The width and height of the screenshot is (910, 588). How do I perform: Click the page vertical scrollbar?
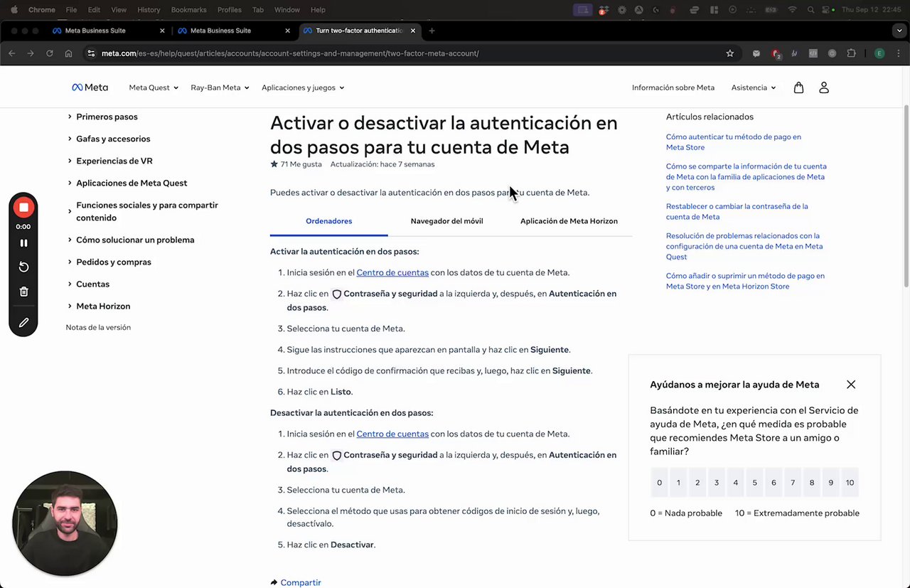click(x=906, y=196)
